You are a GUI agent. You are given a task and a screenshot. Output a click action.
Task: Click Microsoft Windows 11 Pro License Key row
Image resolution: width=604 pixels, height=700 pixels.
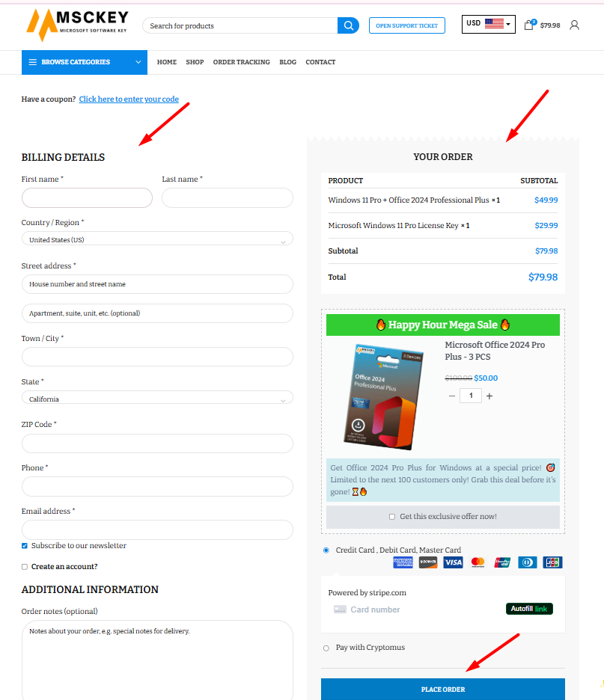(443, 225)
